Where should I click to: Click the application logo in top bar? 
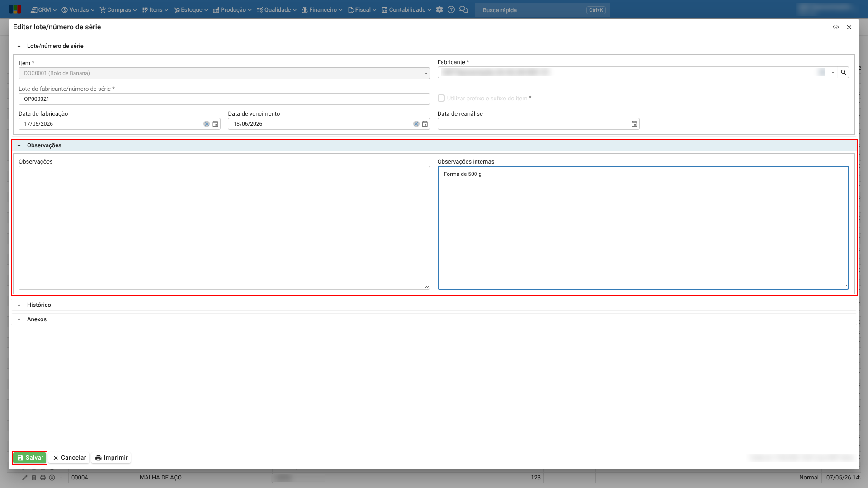point(15,9)
